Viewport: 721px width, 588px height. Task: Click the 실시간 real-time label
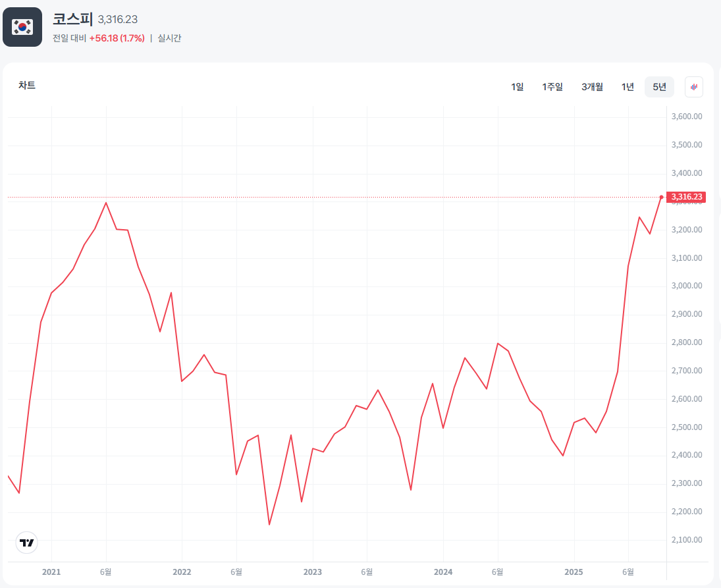169,38
